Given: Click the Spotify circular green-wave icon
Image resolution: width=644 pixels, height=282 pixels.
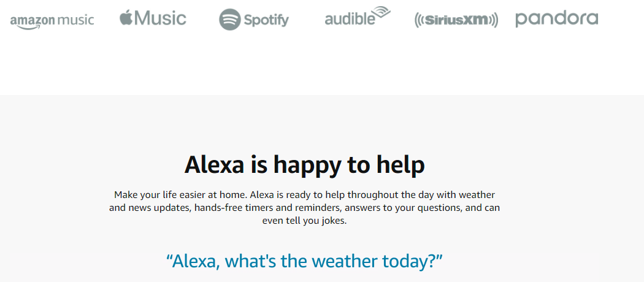Looking at the screenshot, I should pyautogui.click(x=230, y=20).
